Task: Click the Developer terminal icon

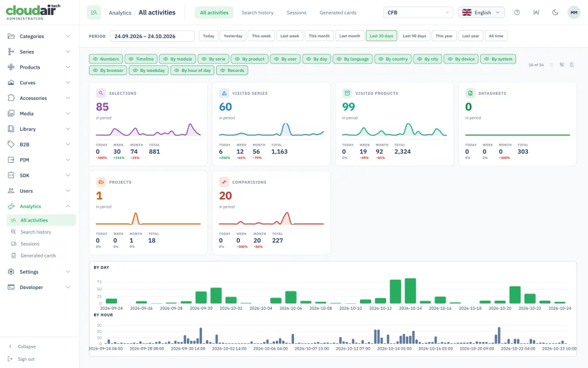Action: (11, 287)
